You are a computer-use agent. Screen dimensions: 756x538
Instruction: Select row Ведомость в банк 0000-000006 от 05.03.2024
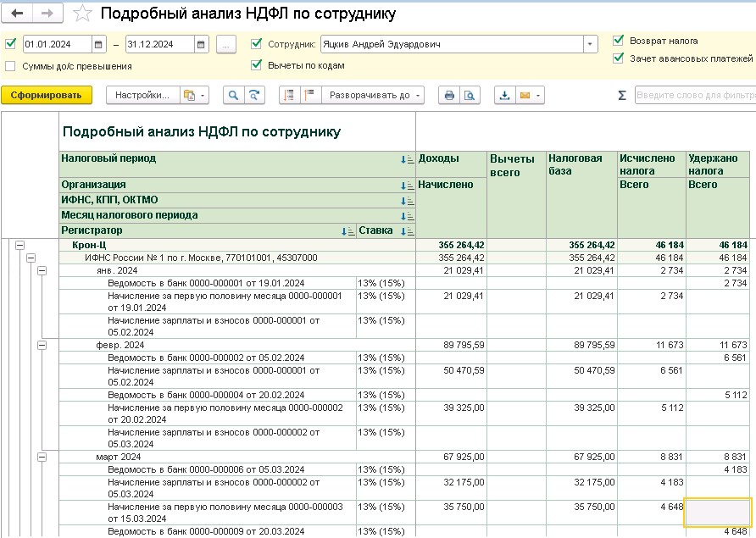coord(206,469)
